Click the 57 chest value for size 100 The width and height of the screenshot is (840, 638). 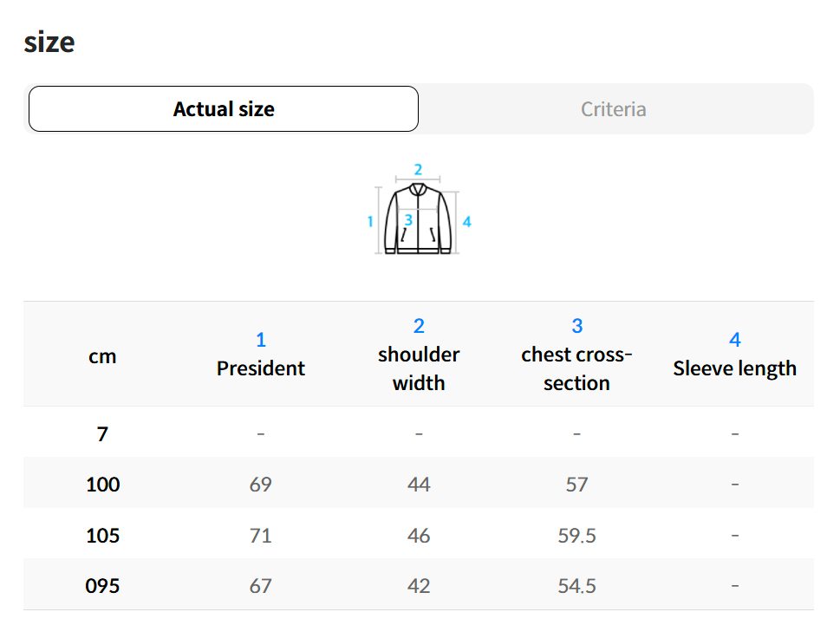coord(576,484)
